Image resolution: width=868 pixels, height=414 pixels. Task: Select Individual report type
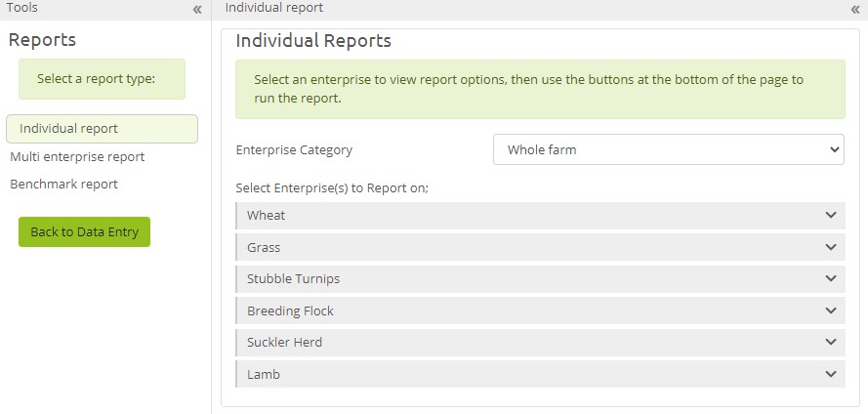pyautogui.click(x=102, y=129)
